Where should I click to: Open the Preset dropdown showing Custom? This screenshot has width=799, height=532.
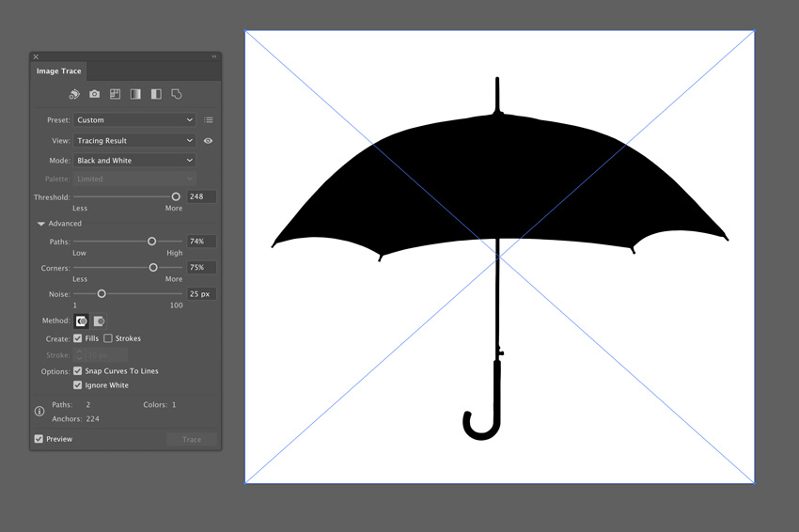click(x=134, y=120)
